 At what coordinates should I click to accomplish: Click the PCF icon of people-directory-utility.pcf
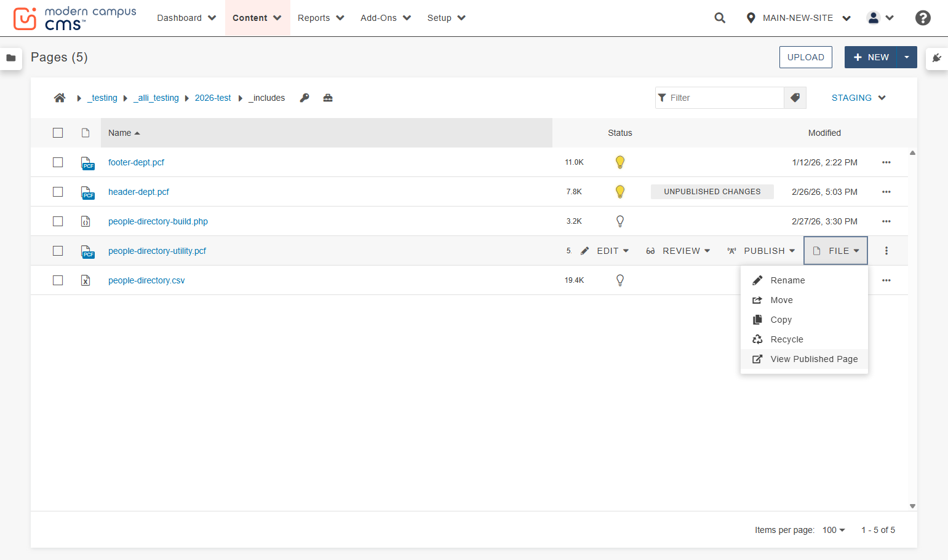click(x=87, y=251)
